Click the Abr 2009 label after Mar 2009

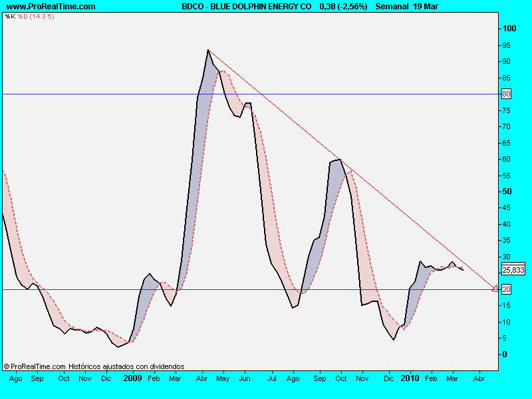(202, 378)
